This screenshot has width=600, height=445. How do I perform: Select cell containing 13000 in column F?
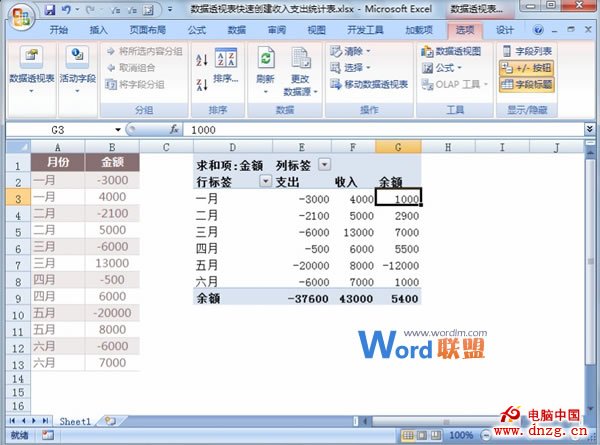353,232
